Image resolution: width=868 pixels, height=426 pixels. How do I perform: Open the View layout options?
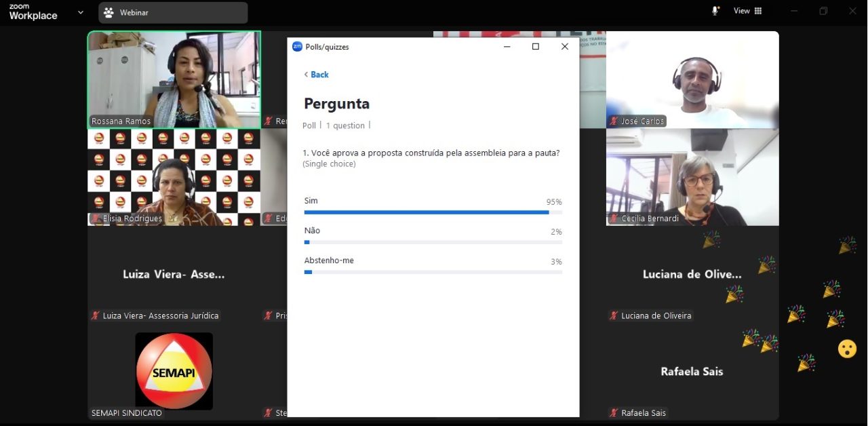748,11
